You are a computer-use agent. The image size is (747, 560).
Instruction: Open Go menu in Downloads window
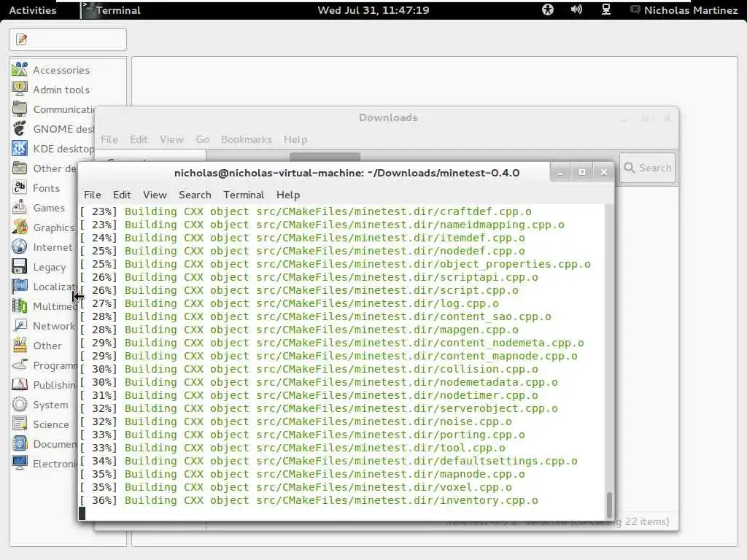[203, 139]
